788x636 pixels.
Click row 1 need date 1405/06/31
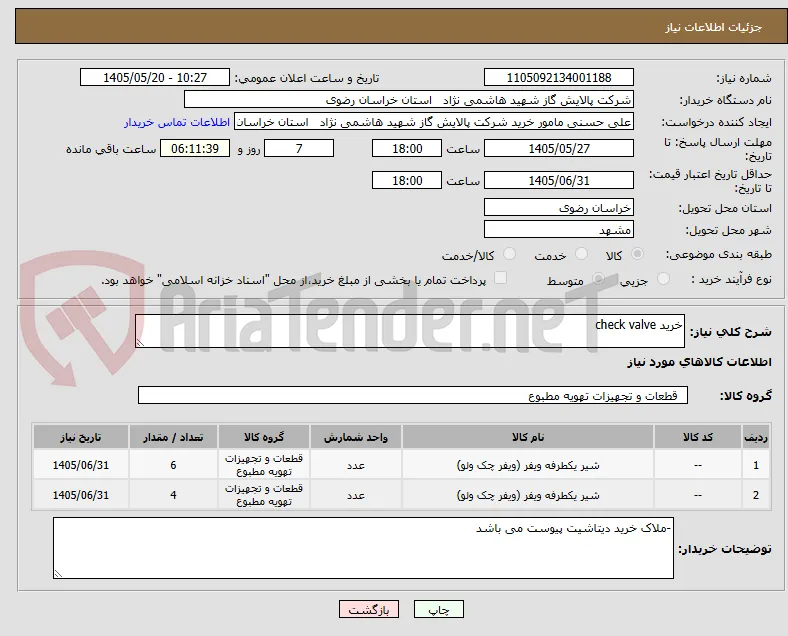point(81,465)
